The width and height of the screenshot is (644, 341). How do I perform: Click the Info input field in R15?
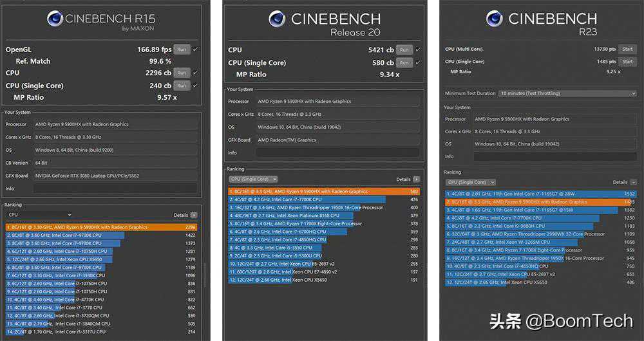click(107, 188)
